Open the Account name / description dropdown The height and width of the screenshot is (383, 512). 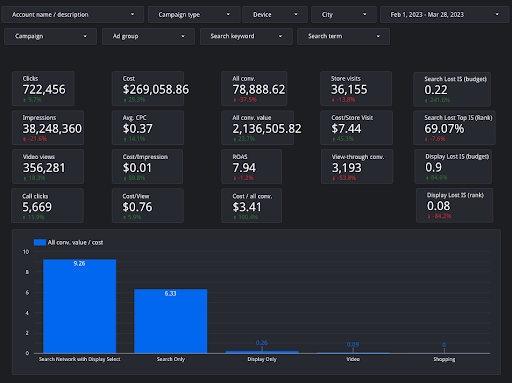(73, 15)
